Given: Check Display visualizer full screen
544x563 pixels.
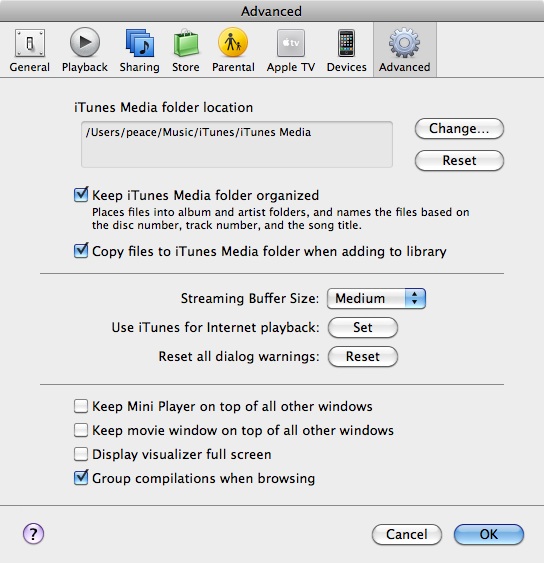Looking at the screenshot, I should 81,454.
